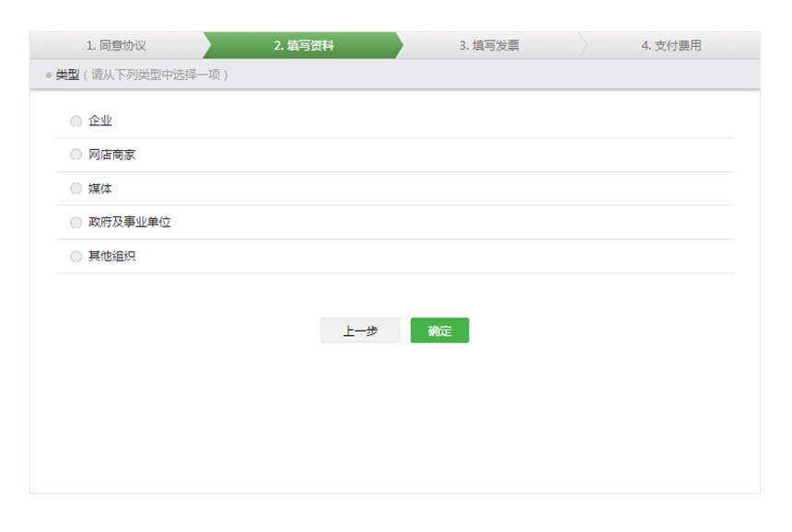The height and width of the screenshot is (532, 792).
Task: Click the 确定 confirm button
Action: pyautogui.click(x=439, y=330)
